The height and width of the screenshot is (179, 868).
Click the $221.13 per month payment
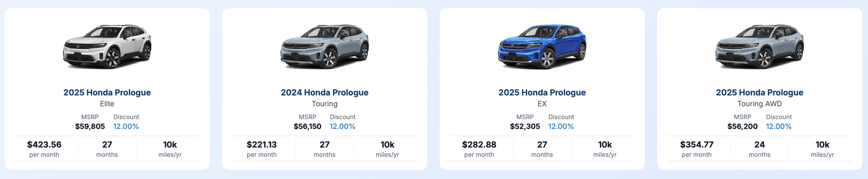click(x=262, y=145)
